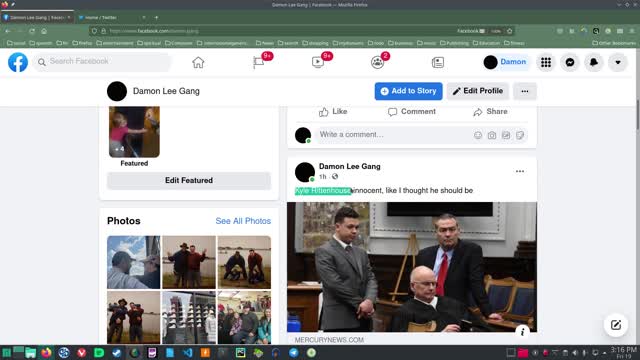Like the post above
The height and width of the screenshot is (360, 640).
[x=333, y=111]
